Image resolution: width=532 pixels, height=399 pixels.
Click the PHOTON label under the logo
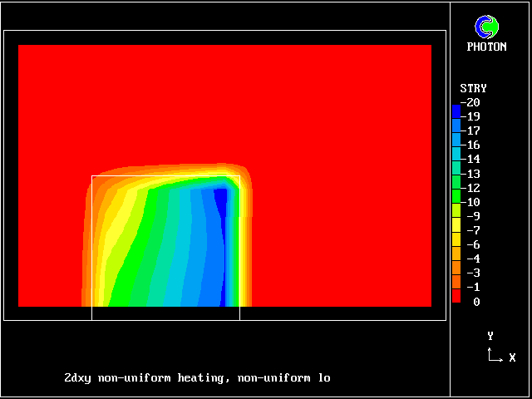coord(486,47)
